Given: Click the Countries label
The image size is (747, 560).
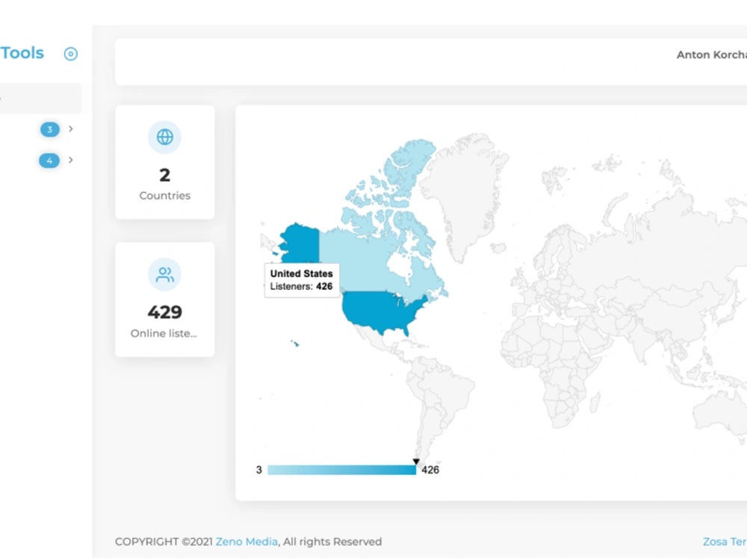Looking at the screenshot, I should [165, 196].
